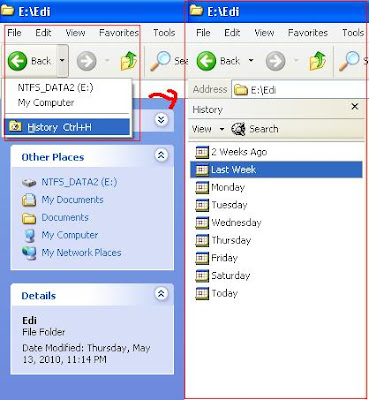Open My Computer link in Other Places
369x400 pixels.
point(70,235)
